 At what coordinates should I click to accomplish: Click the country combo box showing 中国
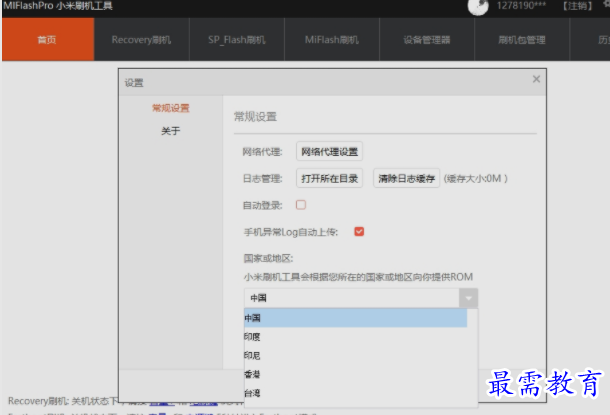(361, 298)
